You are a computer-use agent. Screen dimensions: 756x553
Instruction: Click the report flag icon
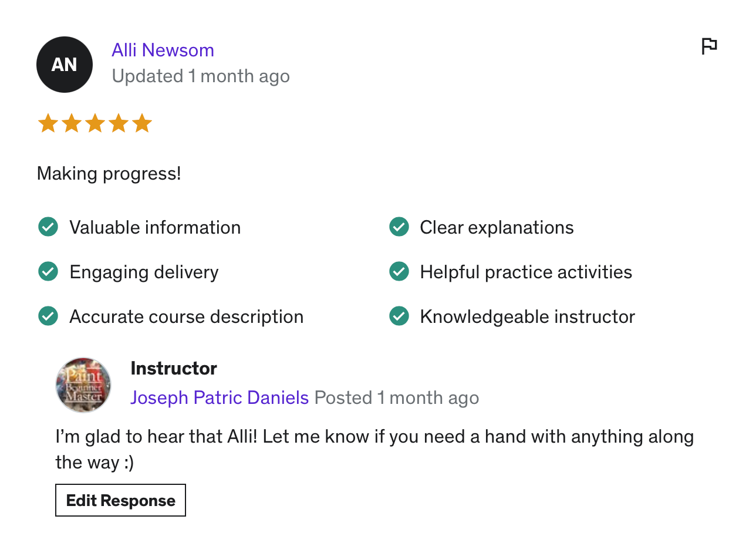point(709,46)
